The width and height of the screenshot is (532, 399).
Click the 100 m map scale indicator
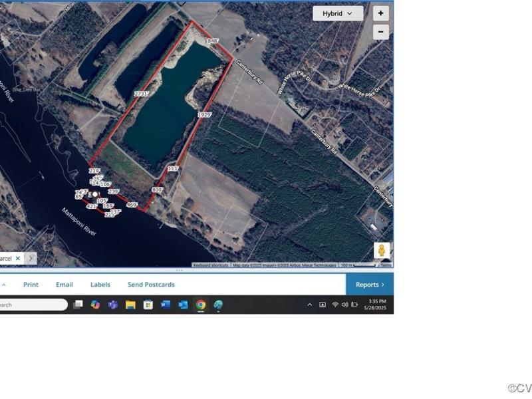pos(358,265)
